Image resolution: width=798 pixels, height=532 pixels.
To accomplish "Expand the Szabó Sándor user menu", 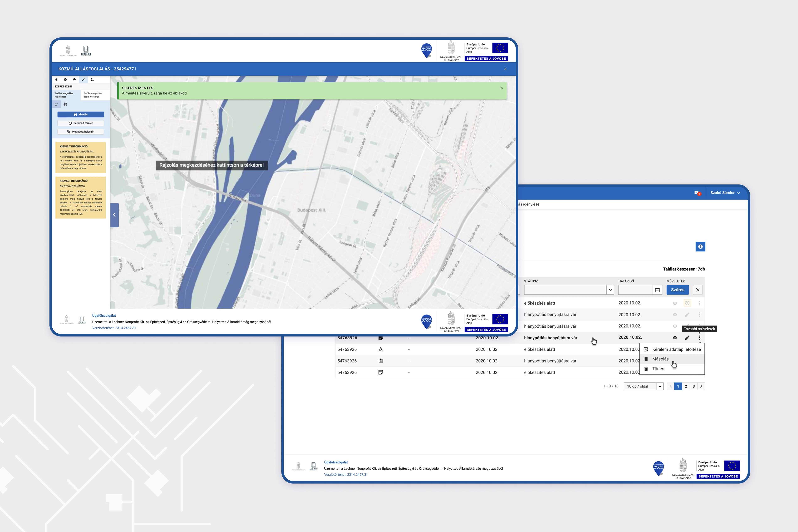I will pos(725,193).
